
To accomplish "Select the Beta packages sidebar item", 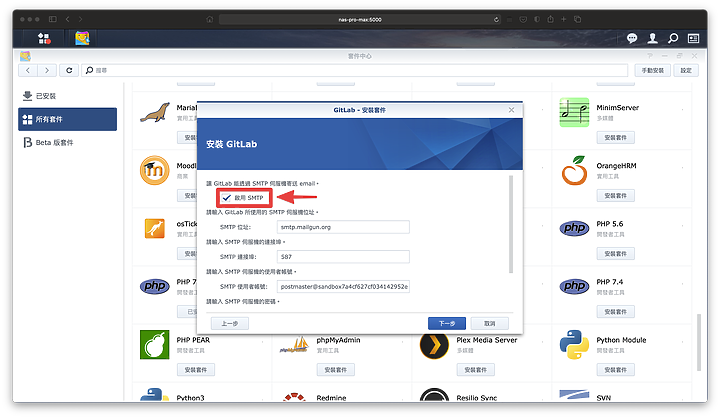I will [x=68, y=143].
